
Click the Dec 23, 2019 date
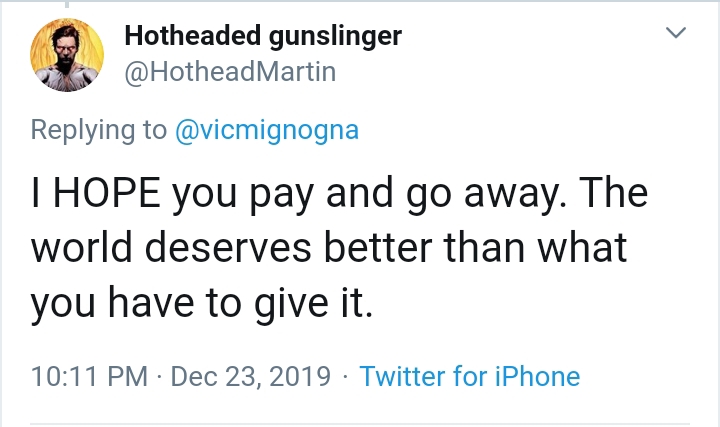tap(251, 376)
